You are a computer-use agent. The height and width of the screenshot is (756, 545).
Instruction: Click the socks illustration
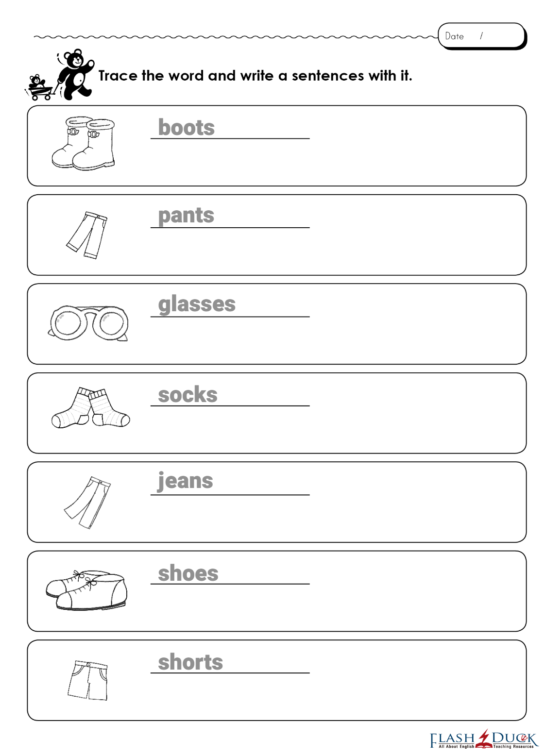tap(90, 408)
